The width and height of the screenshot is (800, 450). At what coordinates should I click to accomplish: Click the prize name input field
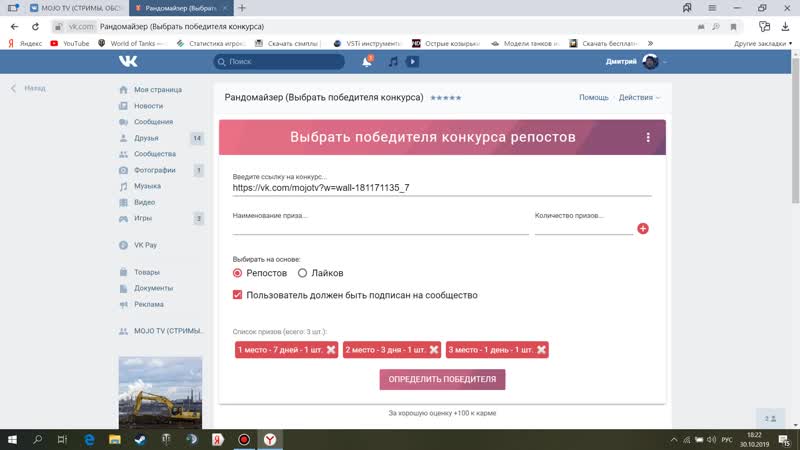pos(380,226)
